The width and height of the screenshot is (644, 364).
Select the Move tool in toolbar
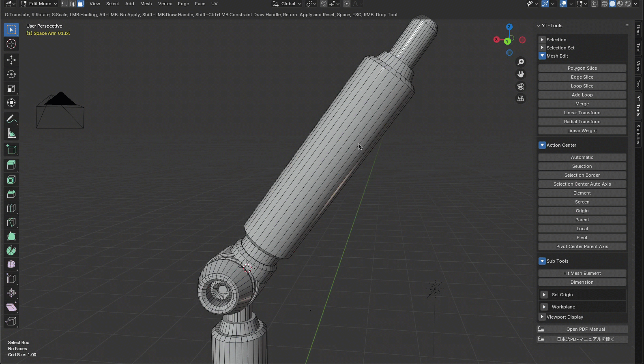[11, 60]
